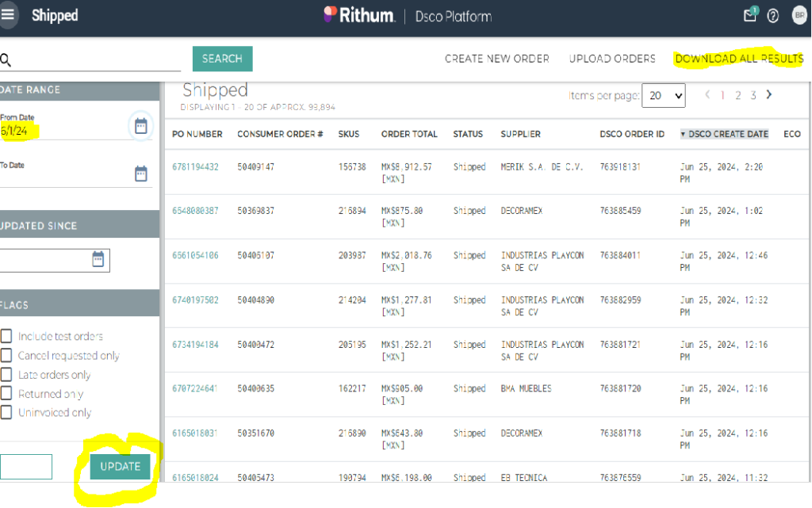812x508 pixels.
Task: Click the Update button
Action: [x=121, y=467]
